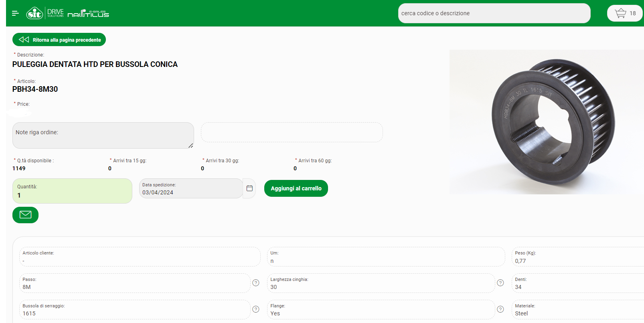Click the help icon next to Larghezza cinghia
This screenshot has width=644, height=323.
tap(500, 283)
